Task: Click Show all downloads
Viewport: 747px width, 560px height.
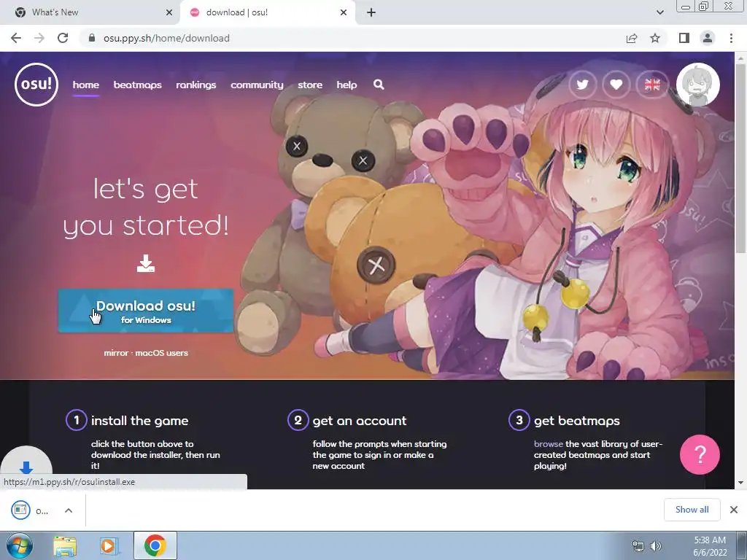Action: (692, 510)
